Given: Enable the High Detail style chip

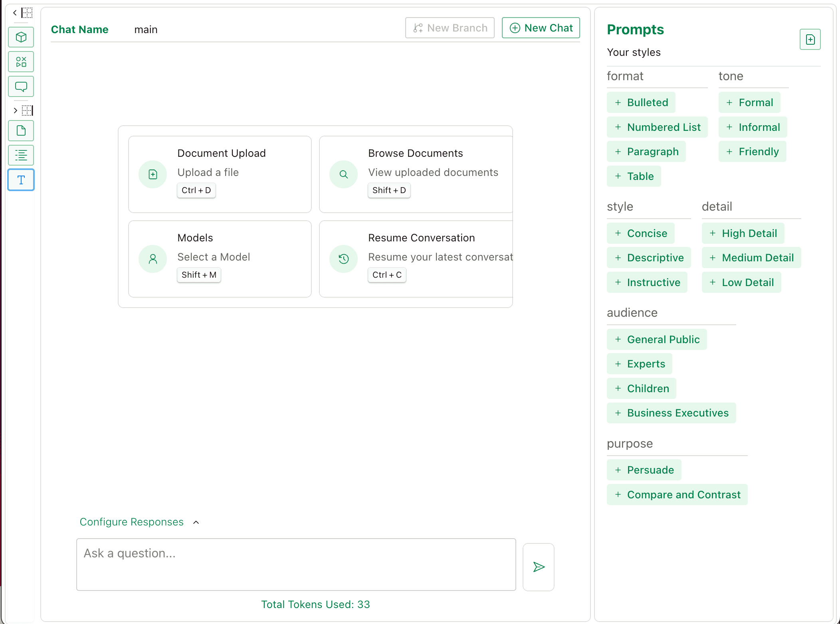Looking at the screenshot, I should pyautogui.click(x=743, y=233).
